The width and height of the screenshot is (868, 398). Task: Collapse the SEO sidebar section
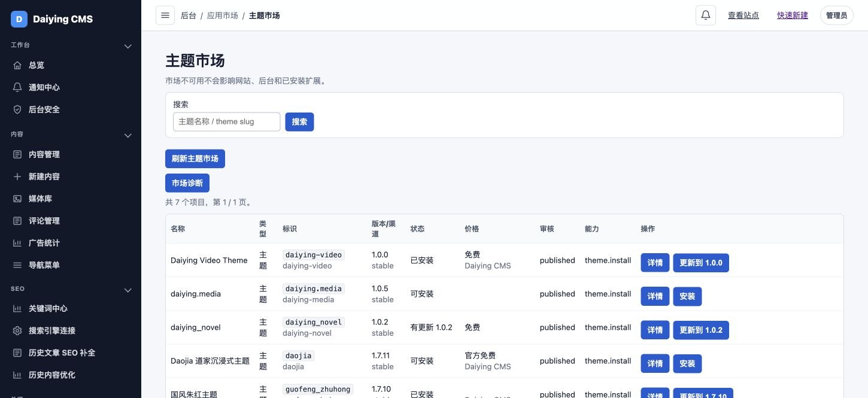point(128,290)
